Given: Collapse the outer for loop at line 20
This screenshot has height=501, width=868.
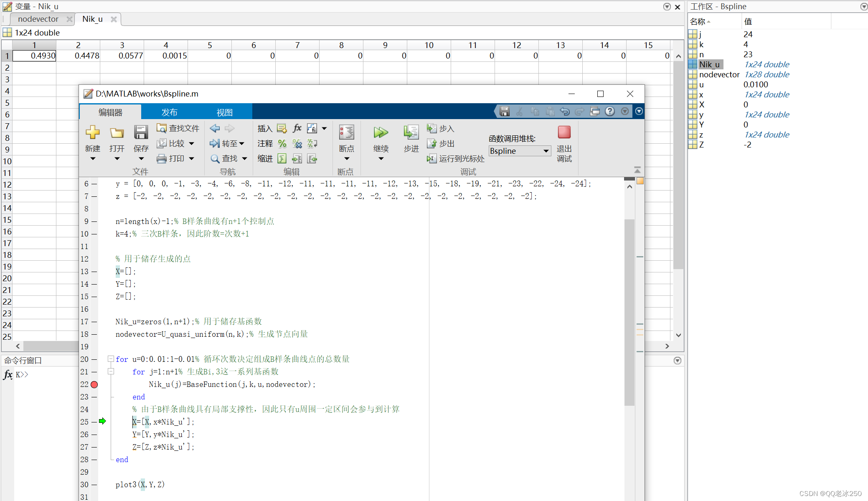Looking at the screenshot, I should [111, 359].
